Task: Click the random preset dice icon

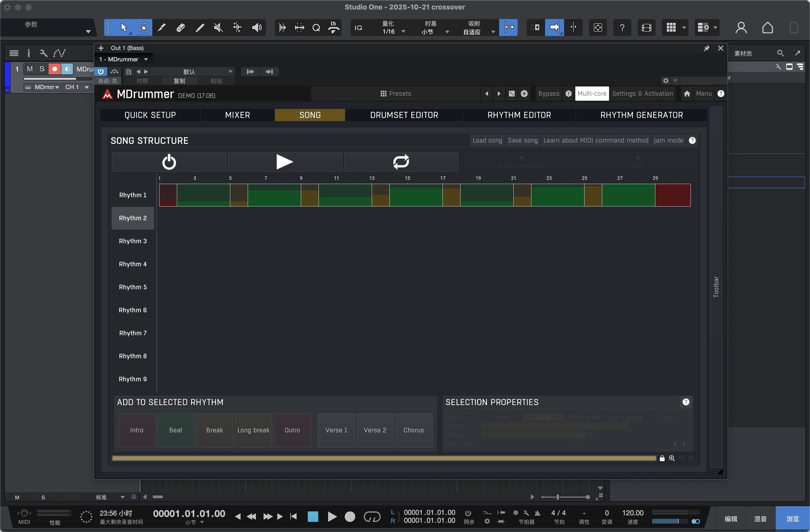Action: pyautogui.click(x=511, y=94)
